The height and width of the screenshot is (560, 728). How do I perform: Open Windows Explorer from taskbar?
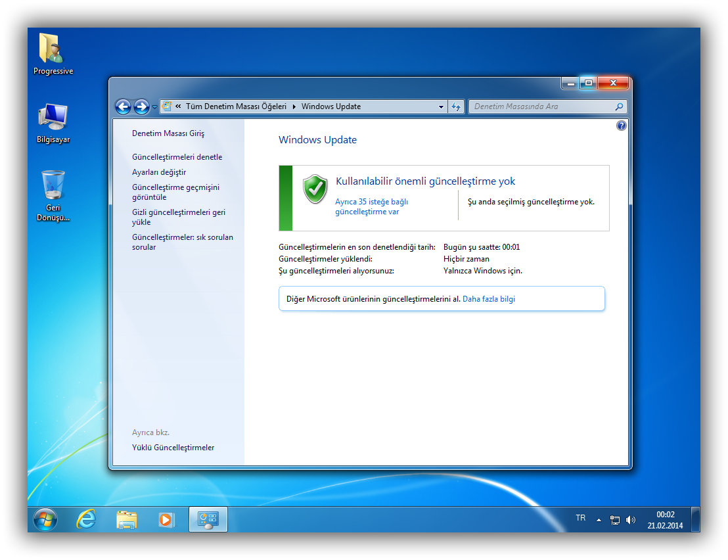pos(126,520)
